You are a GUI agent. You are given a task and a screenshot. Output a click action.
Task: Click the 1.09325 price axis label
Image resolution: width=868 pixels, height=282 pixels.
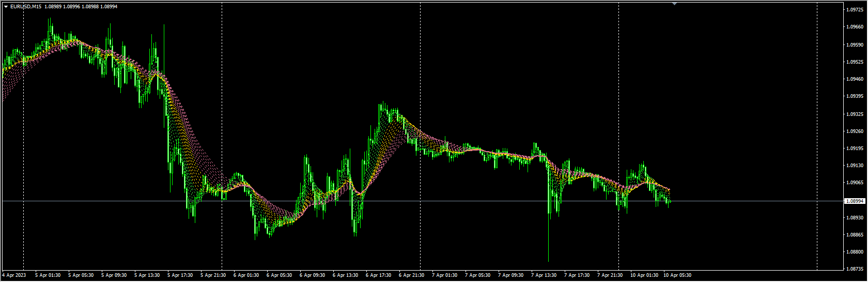[856, 114]
